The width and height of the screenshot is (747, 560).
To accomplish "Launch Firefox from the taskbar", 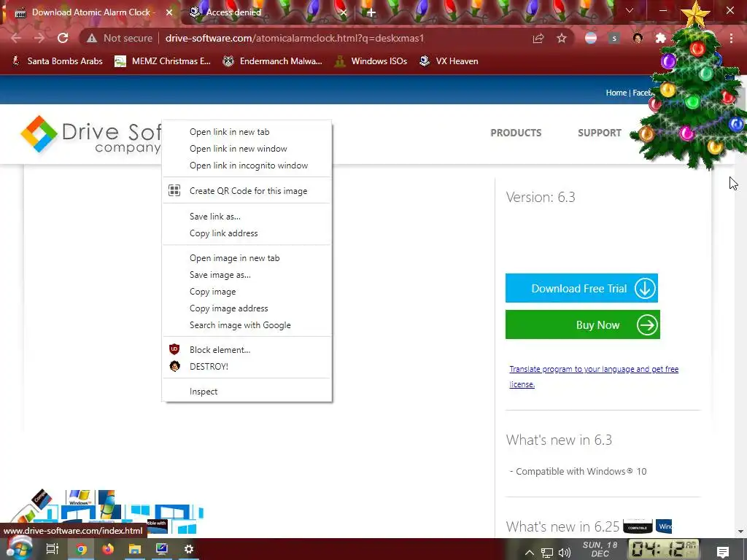I will 108,549.
